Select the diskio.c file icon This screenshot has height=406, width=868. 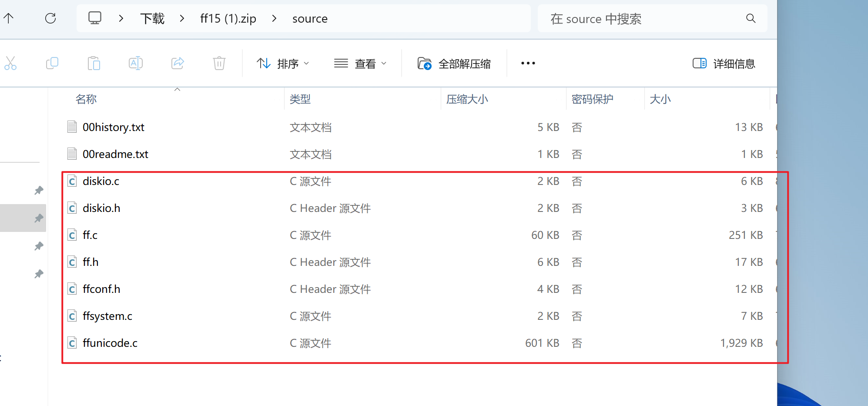(72, 181)
